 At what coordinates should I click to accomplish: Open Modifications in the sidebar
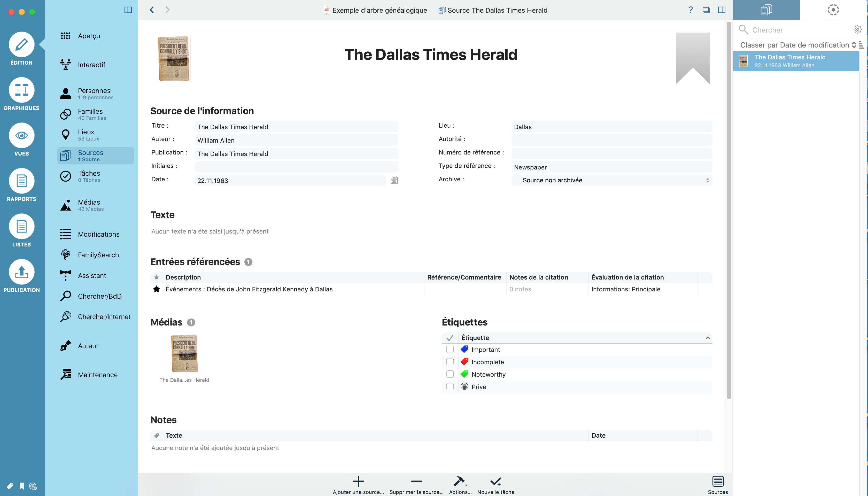pyautogui.click(x=95, y=234)
